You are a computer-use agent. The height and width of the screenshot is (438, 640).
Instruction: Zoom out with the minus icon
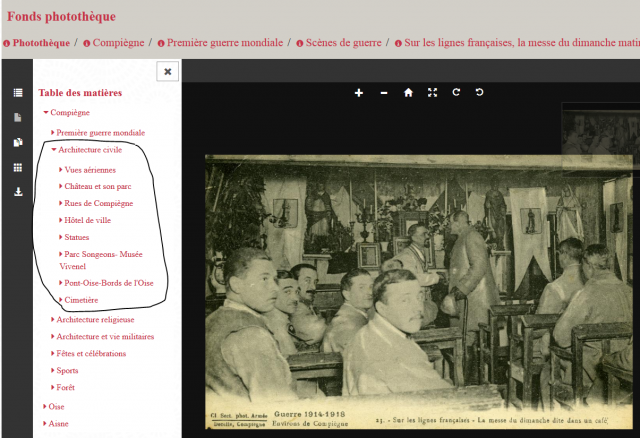tap(384, 93)
